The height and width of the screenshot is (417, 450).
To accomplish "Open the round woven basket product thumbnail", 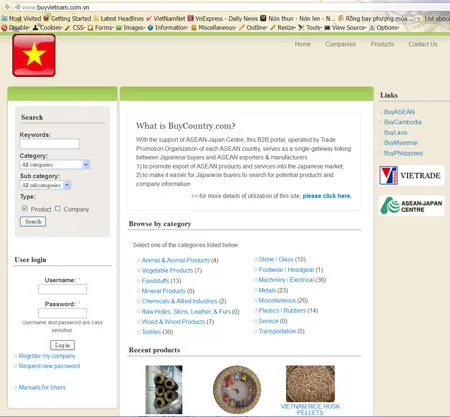I will [237, 390].
